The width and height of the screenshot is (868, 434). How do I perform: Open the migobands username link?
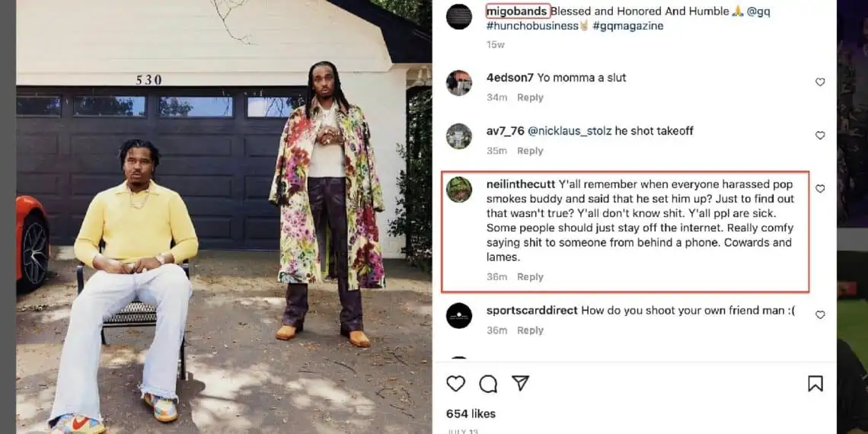[x=517, y=11]
